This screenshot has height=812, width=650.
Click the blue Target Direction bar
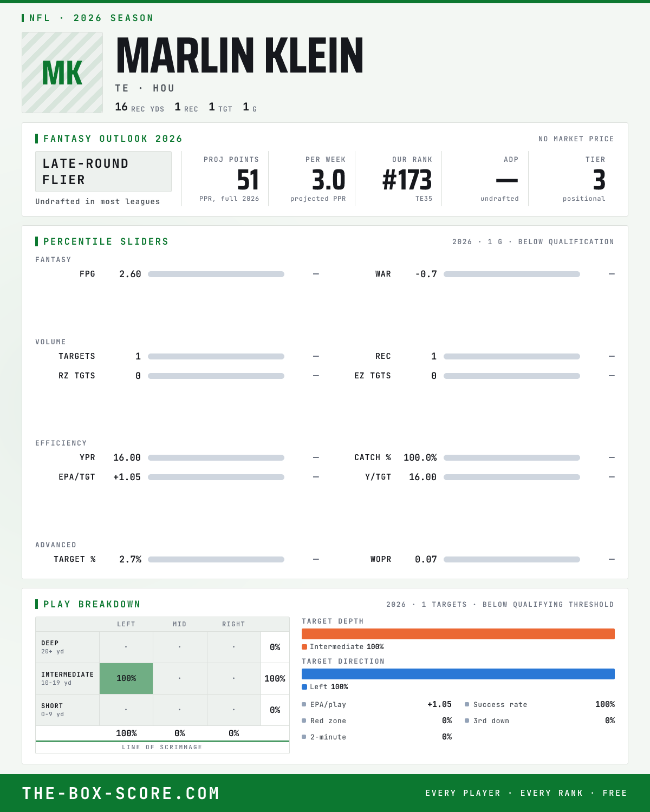pos(458,674)
